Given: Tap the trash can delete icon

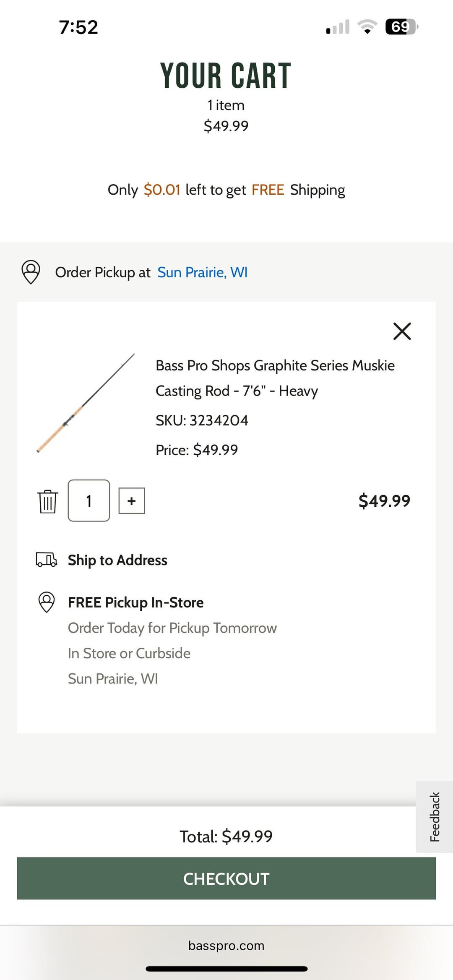Looking at the screenshot, I should [x=48, y=501].
